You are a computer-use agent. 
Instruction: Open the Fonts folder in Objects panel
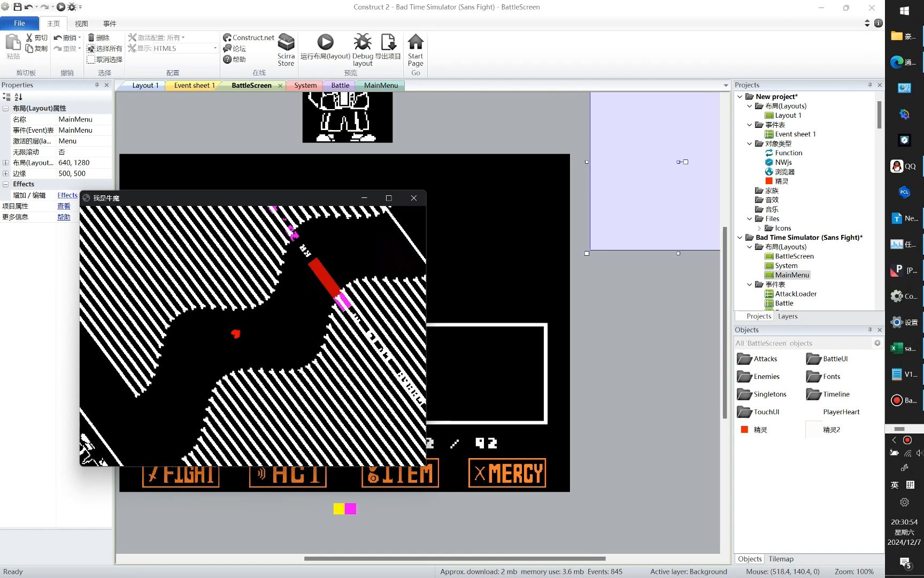tap(823, 376)
